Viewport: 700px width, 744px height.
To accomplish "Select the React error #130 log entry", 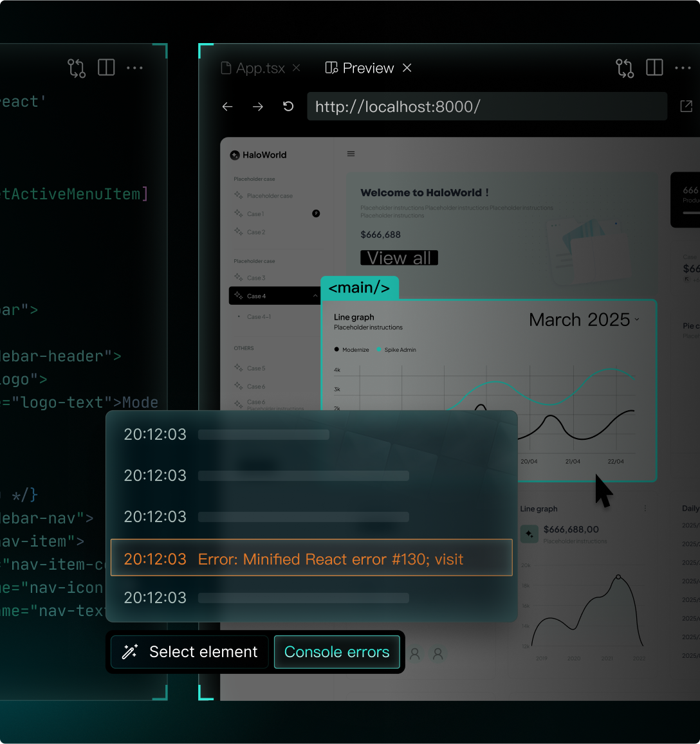I will coord(311,558).
